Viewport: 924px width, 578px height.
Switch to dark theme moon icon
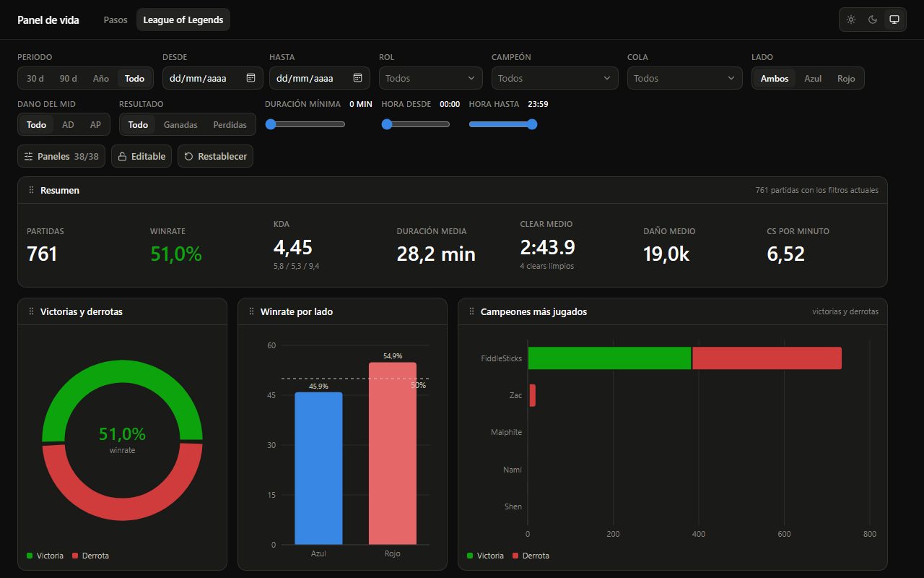(873, 20)
